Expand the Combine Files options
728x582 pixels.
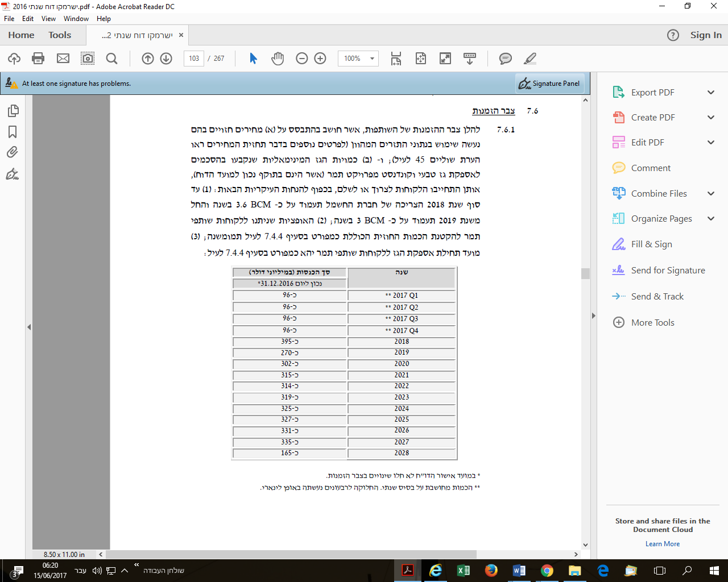coord(710,194)
